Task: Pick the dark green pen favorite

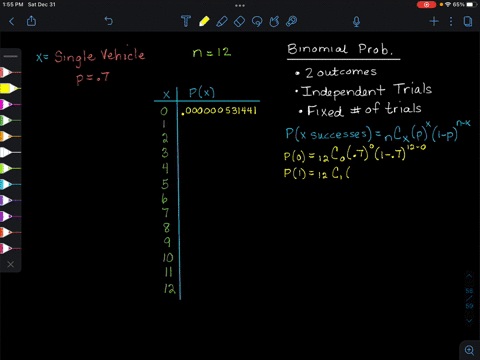Action: click(10, 120)
